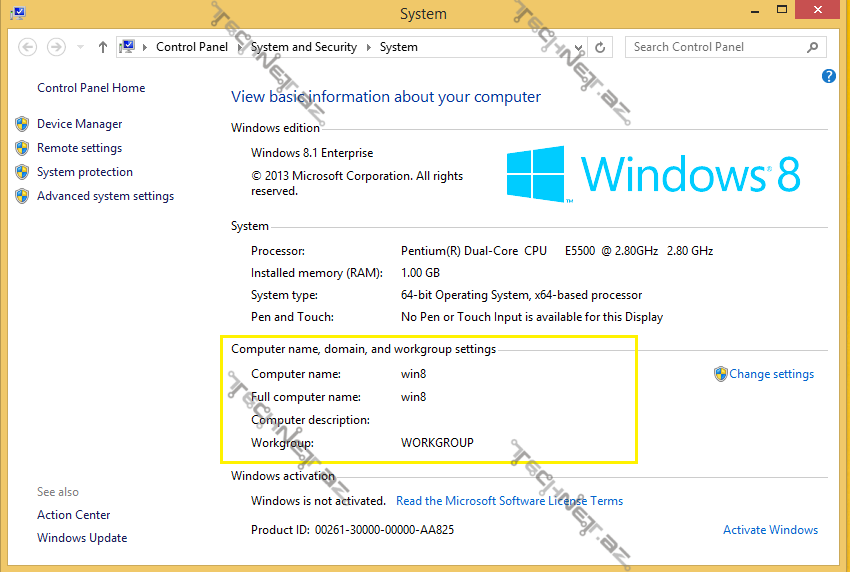Go up one level with Up arrow
This screenshot has height=572, width=850.
pyautogui.click(x=103, y=47)
